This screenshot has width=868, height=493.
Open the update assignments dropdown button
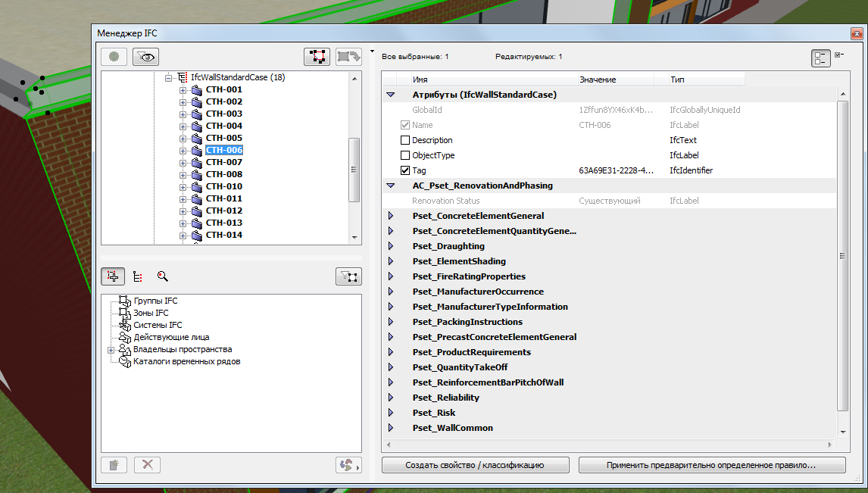click(x=348, y=465)
